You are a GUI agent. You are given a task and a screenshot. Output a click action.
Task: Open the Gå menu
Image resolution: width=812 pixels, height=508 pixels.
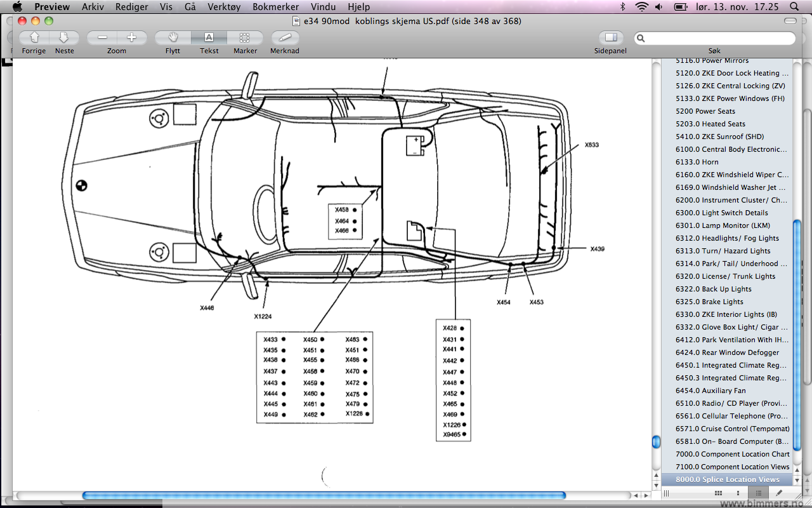point(190,7)
